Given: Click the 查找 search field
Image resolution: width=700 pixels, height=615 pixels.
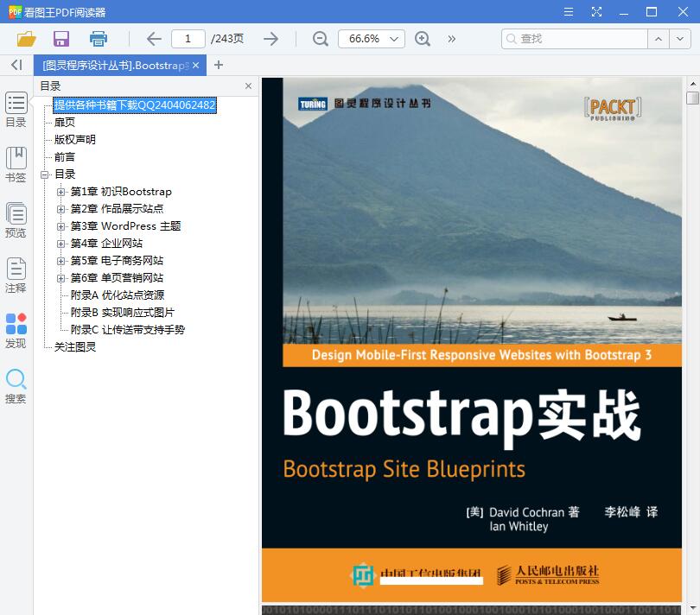Looking at the screenshot, I should [575, 39].
